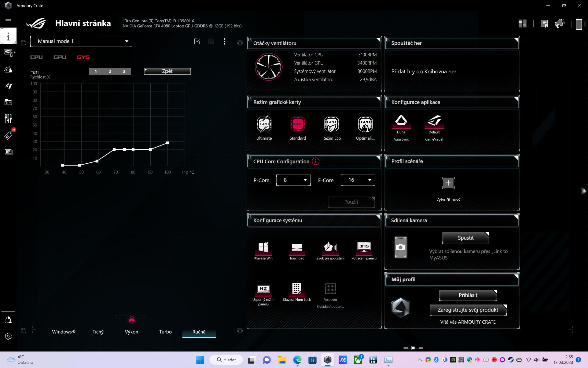This screenshot has width=588, height=368.
Task: Toggle Klávesa Num Lock
Action: click(x=297, y=292)
